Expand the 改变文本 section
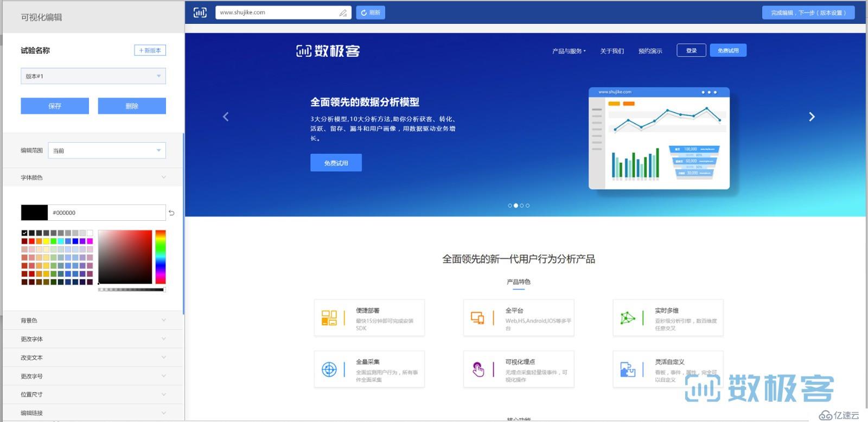 click(x=93, y=357)
